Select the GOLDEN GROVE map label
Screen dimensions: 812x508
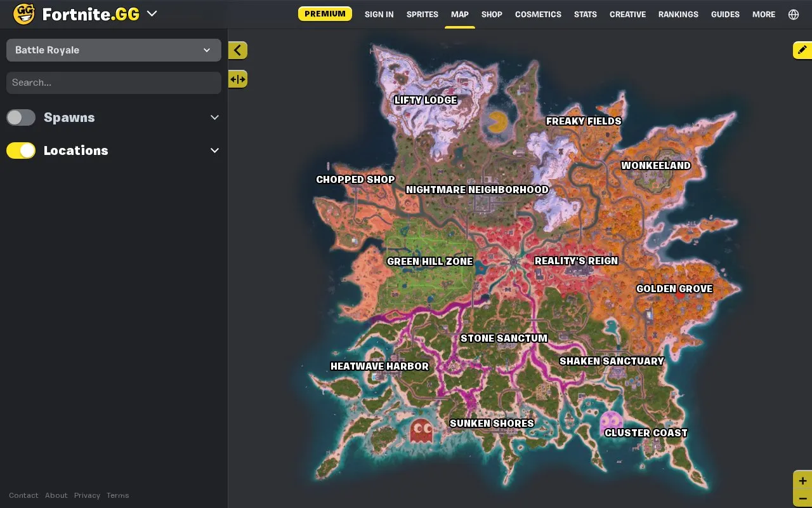point(674,288)
